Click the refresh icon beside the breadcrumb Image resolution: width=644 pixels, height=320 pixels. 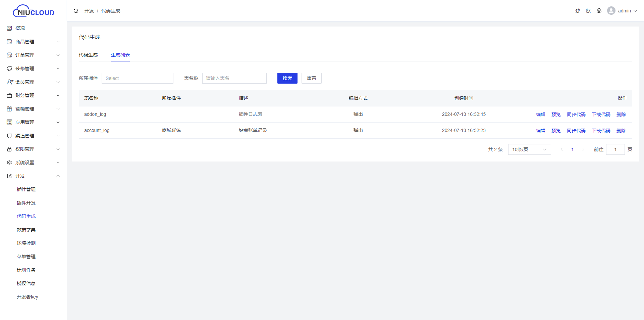point(76,11)
